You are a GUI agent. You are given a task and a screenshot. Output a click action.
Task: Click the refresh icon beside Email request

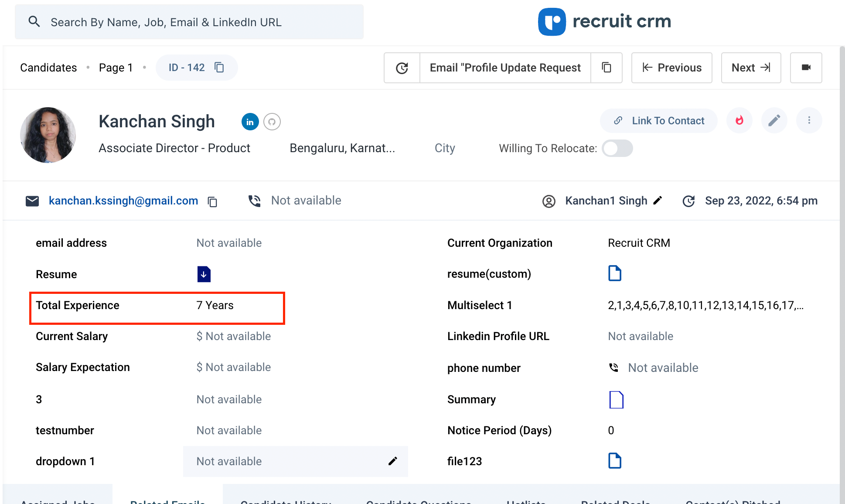point(402,68)
